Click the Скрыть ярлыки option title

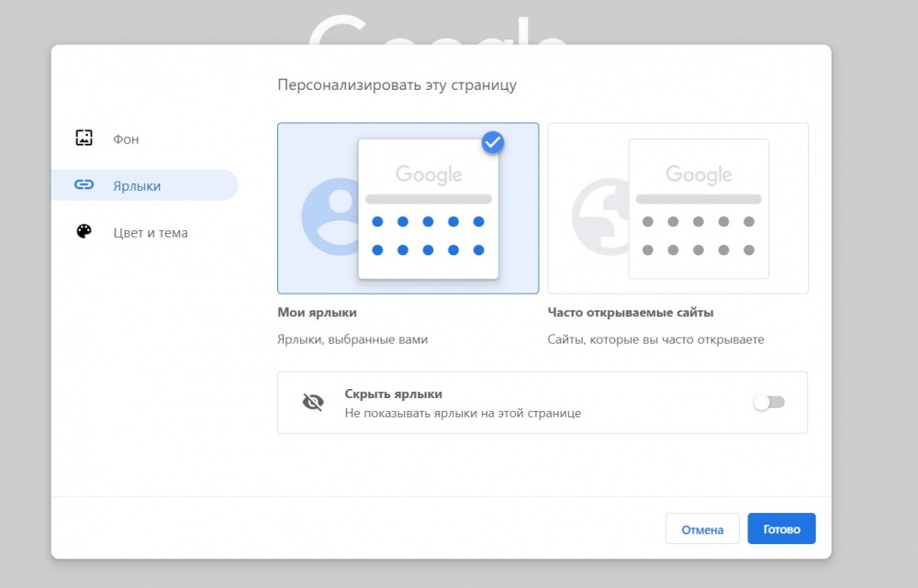tap(393, 394)
